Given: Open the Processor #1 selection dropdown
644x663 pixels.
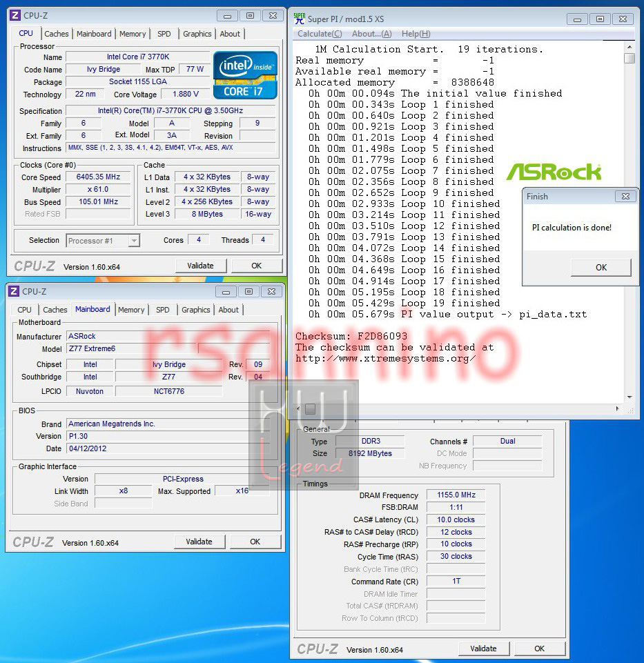Looking at the screenshot, I should coord(134,241).
